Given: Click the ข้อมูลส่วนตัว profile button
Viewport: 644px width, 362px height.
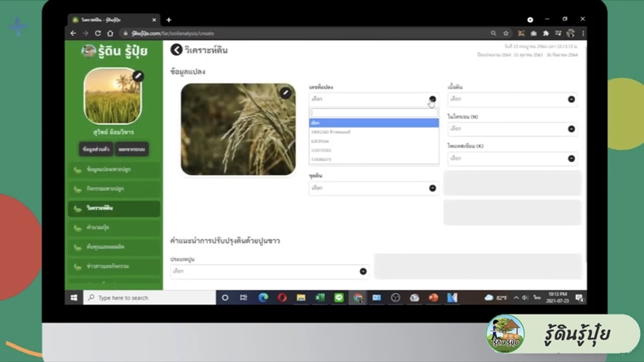Looking at the screenshot, I should pos(97,149).
